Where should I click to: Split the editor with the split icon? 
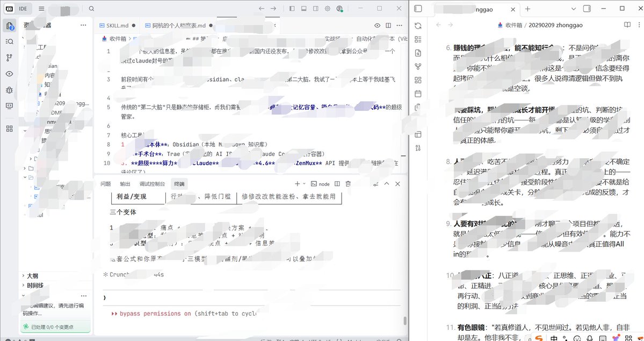click(388, 25)
